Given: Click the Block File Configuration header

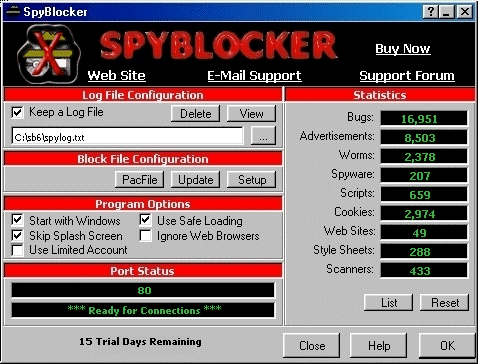Looking at the screenshot, I should coord(143,159).
